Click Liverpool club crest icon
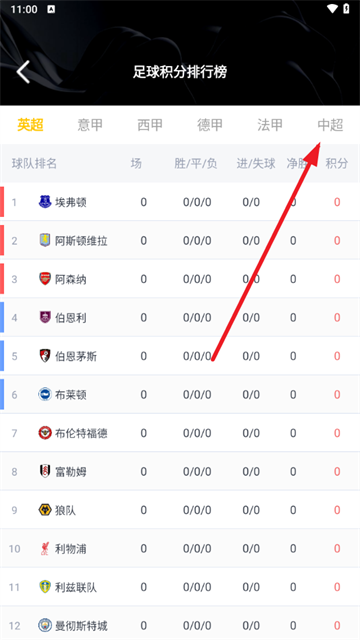Image resolution: width=360 pixels, height=640 pixels. (x=44, y=549)
